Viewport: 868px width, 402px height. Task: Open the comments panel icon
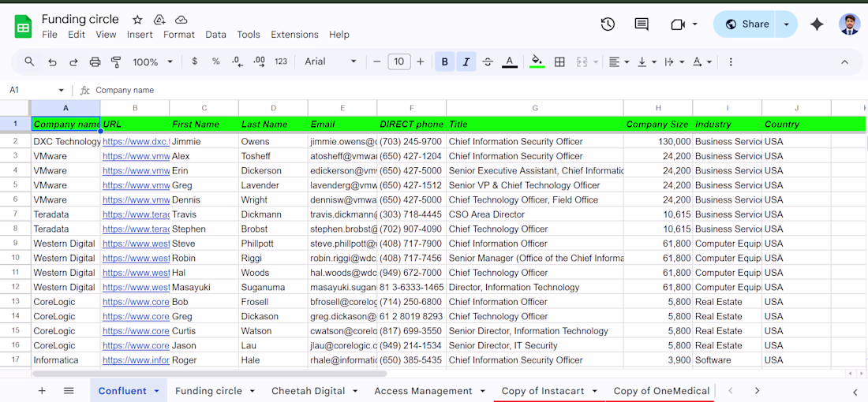[642, 24]
